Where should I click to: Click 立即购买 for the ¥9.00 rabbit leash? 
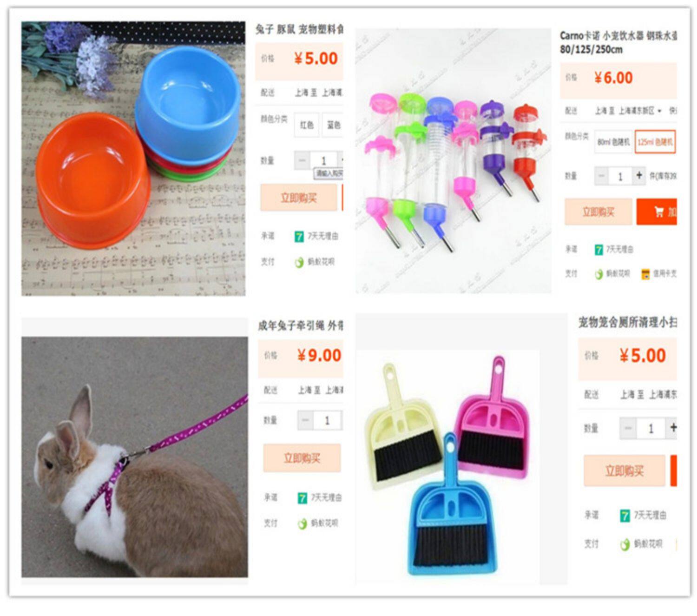click(x=302, y=458)
